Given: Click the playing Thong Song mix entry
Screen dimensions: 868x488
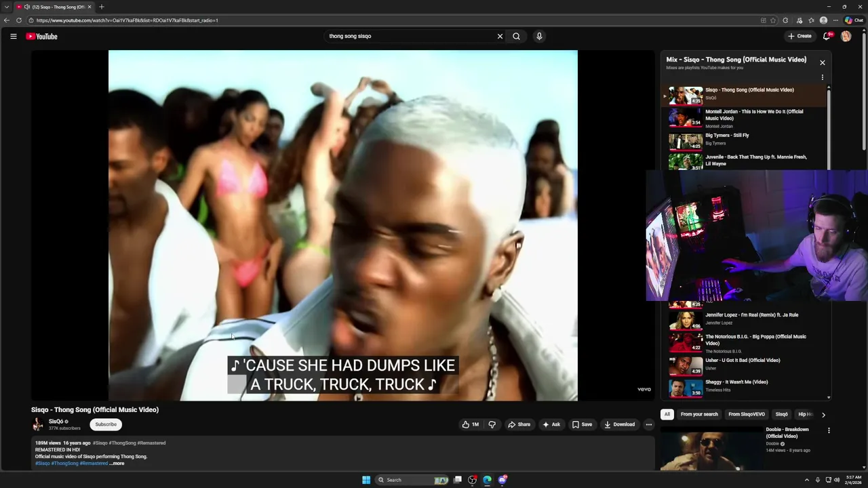Looking at the screenshot, I should pos(745,96).
